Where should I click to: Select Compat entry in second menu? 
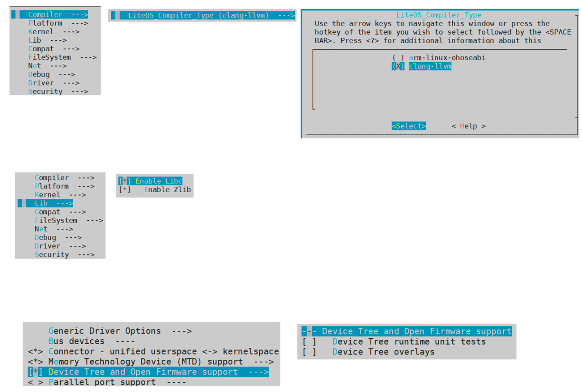(60, 212)
